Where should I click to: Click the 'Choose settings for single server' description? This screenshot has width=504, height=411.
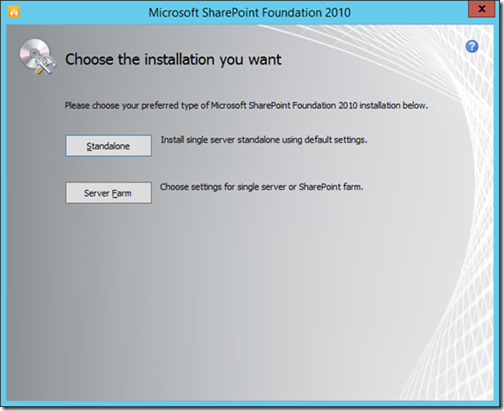(261, 187)
